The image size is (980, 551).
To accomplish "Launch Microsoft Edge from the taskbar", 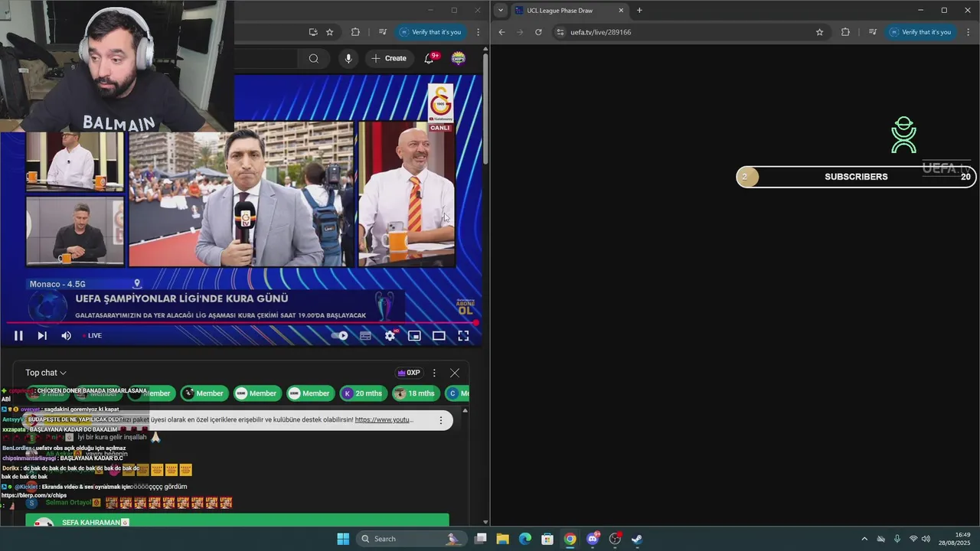I will coord(525,539).
